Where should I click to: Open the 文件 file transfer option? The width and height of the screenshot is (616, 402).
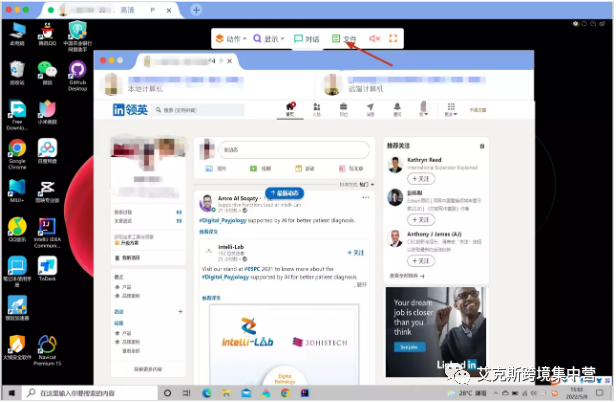click(344, 39)
